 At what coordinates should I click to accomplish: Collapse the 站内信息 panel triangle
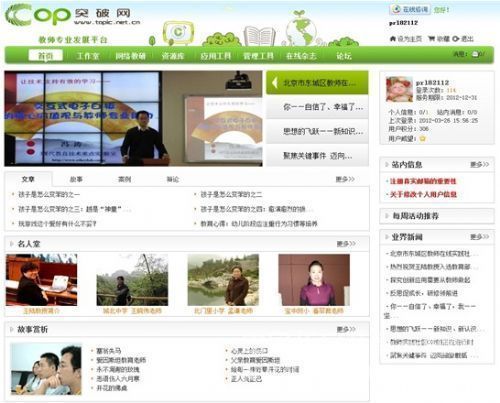pos(387,164)
